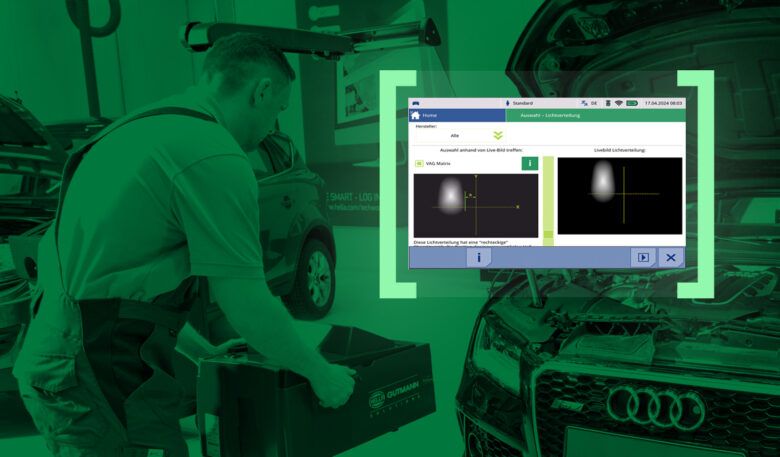Click the Standard mode indicator icon
780x457 pixels.
point(507,103)
